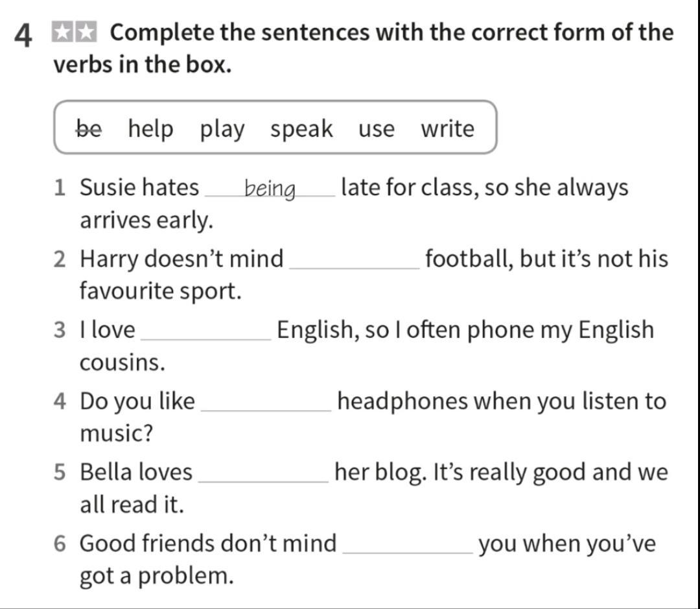Click the blank after 'I love'
The width and height of the screenshot is (700, 609).
click(x=206, y=333)
